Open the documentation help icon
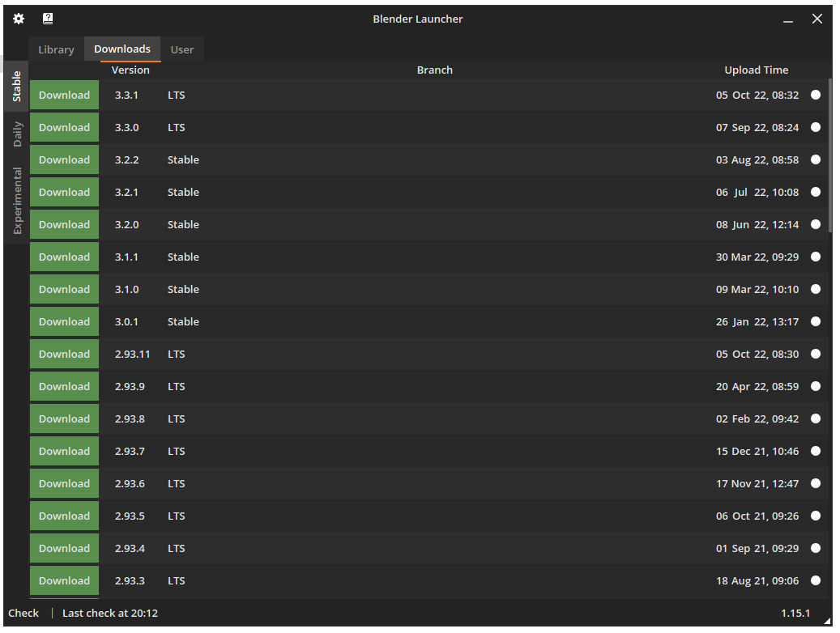This screenshot has height=633, width=840. click(48, 19)
